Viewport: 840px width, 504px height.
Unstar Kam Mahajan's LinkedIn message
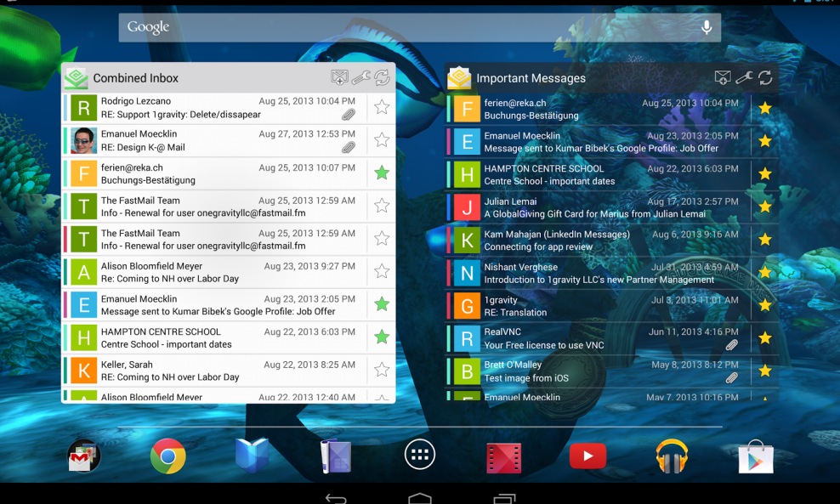[x=765, y=240]
